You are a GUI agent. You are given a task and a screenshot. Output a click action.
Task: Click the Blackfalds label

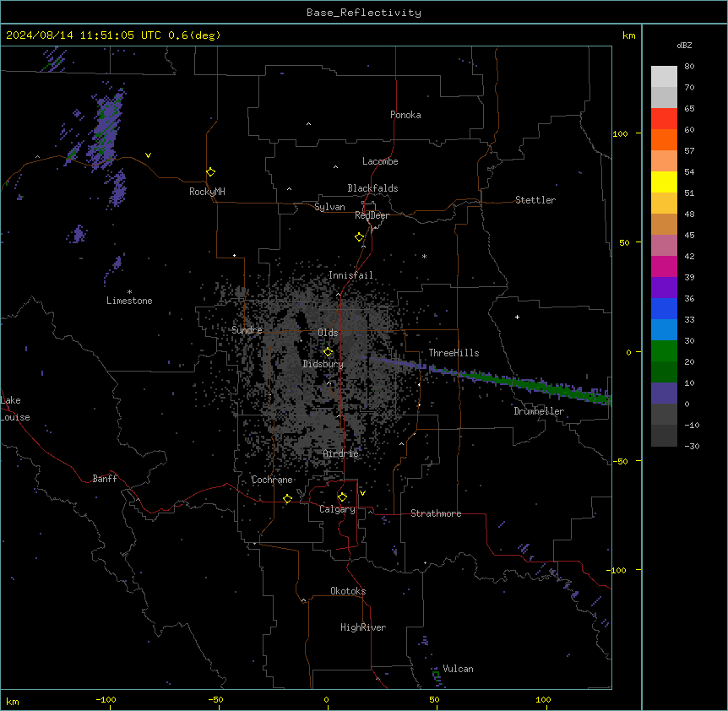[x=372, y=188]
